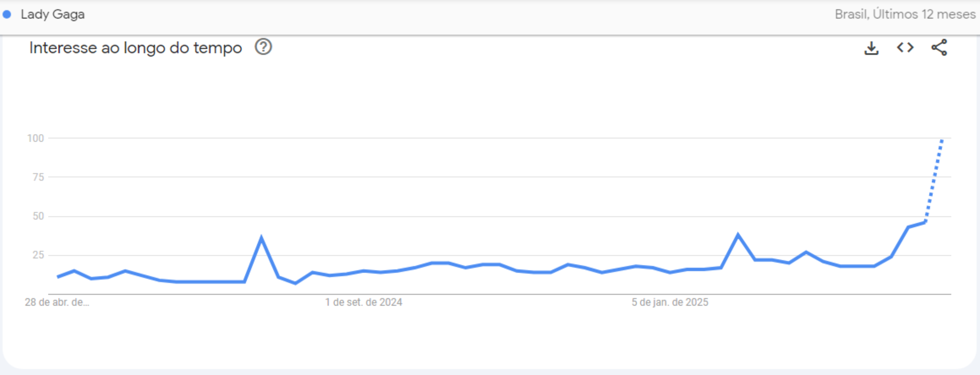
Task: Click the first tall spike before September 2024
Action: point(261,238)
